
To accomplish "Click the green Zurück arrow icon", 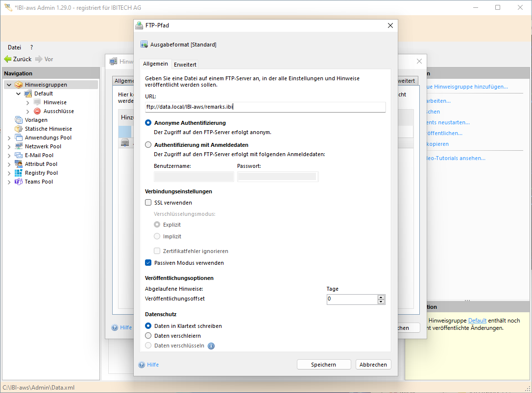I will click(7, 59).
